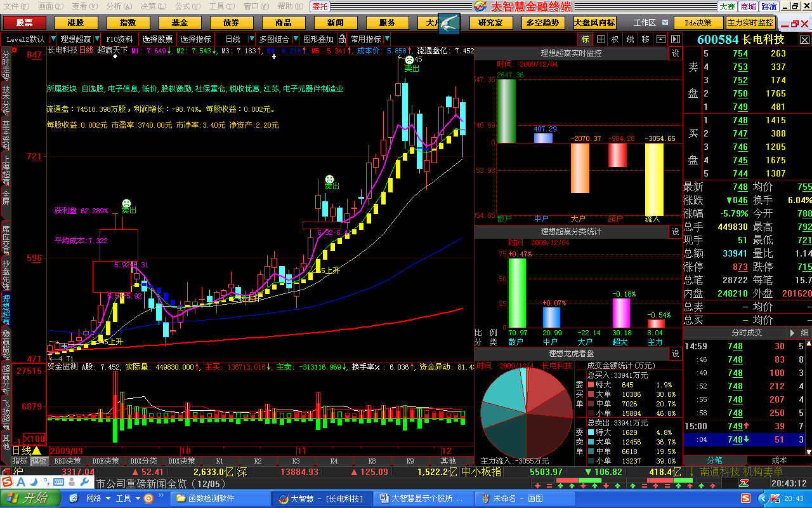Click the 港股 button

pos(76,23)
